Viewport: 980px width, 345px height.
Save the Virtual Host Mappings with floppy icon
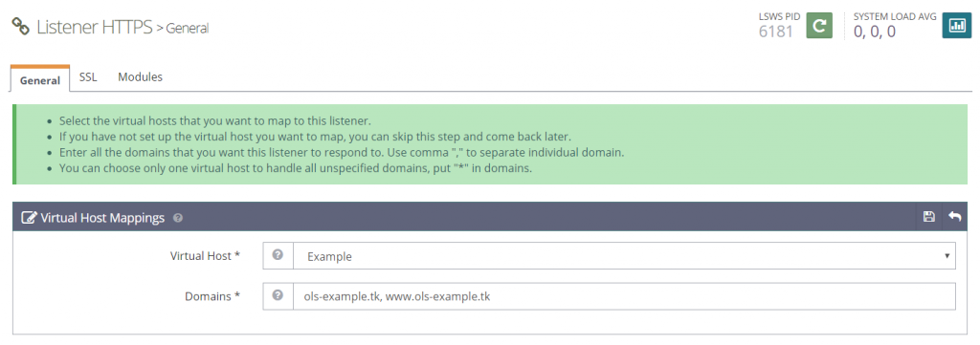[928, 217]
